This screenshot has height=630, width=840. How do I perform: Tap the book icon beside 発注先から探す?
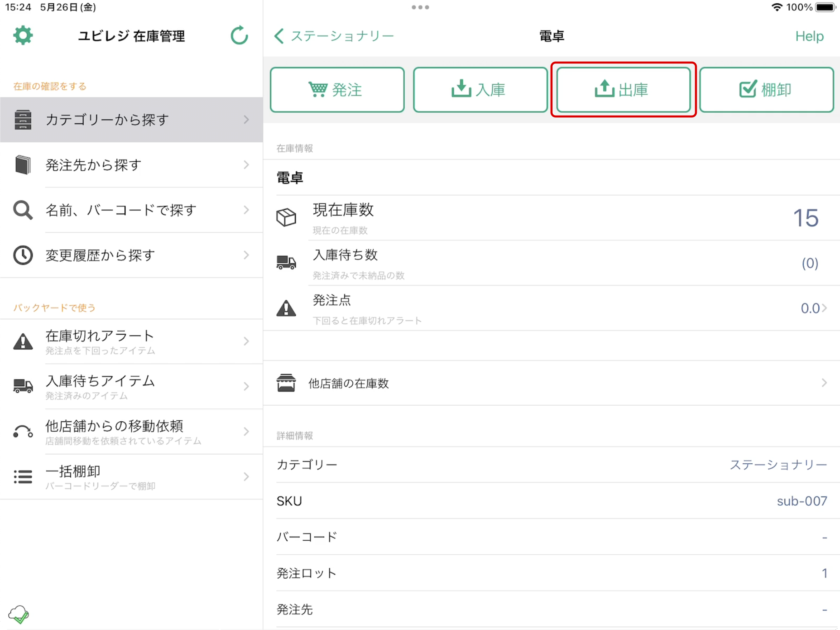[x=23, y=165]
